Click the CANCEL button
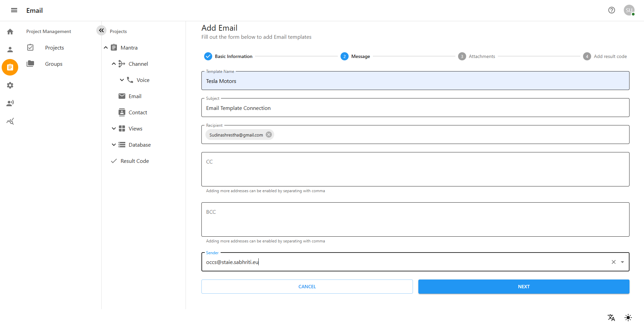The image size is (644, 324). click(307, 287)
